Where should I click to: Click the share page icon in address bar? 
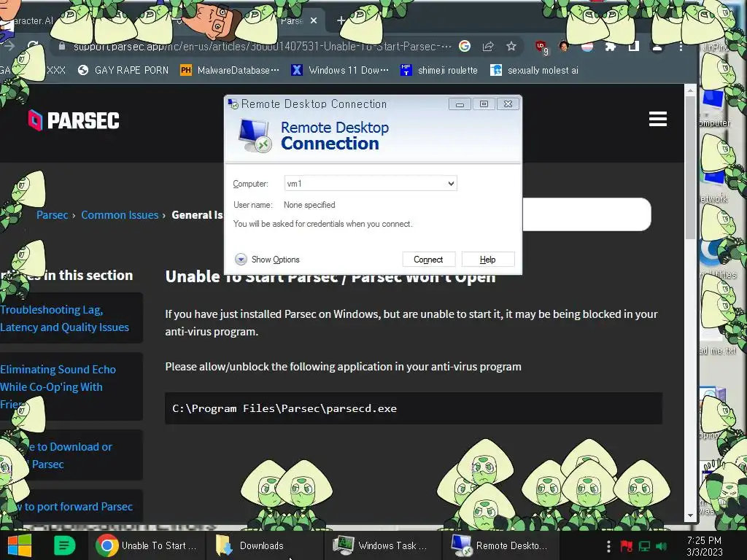488,46
